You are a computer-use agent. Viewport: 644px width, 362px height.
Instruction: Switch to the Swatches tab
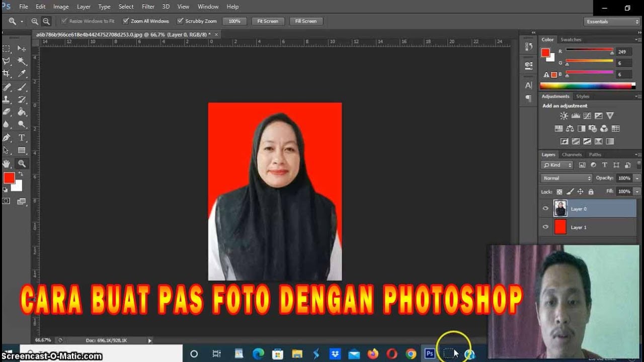(571, 39)
